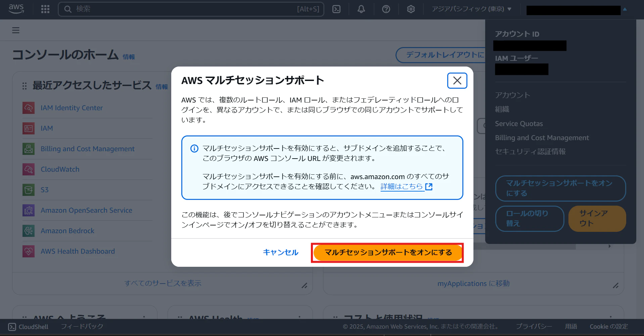
Task: Select アカウント in account menu
Action: (x=512, y=95)
